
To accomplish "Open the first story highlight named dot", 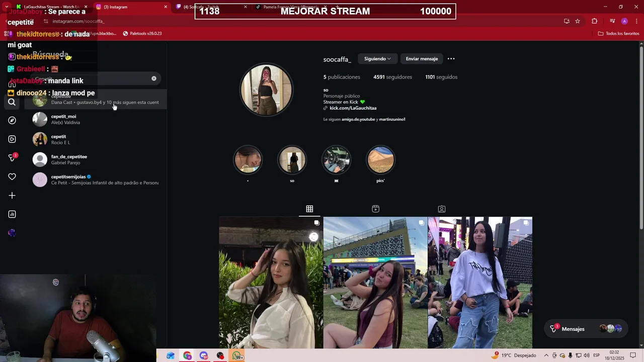I will click(248, 160).
